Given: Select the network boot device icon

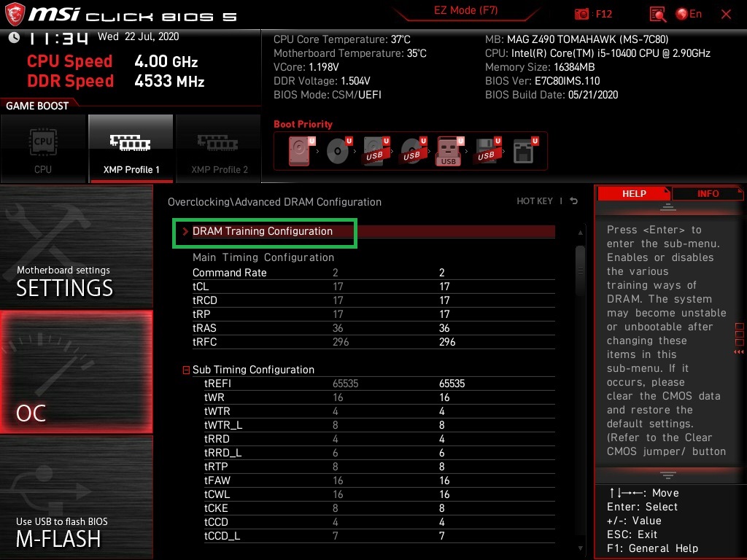Looking at the screenshot, I should point(525,152).
